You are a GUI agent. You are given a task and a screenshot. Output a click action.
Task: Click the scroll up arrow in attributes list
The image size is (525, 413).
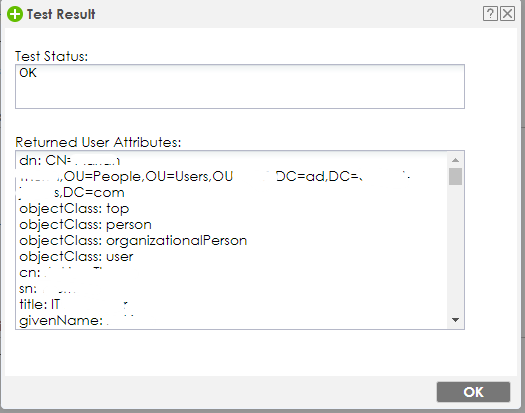[455, 160]
